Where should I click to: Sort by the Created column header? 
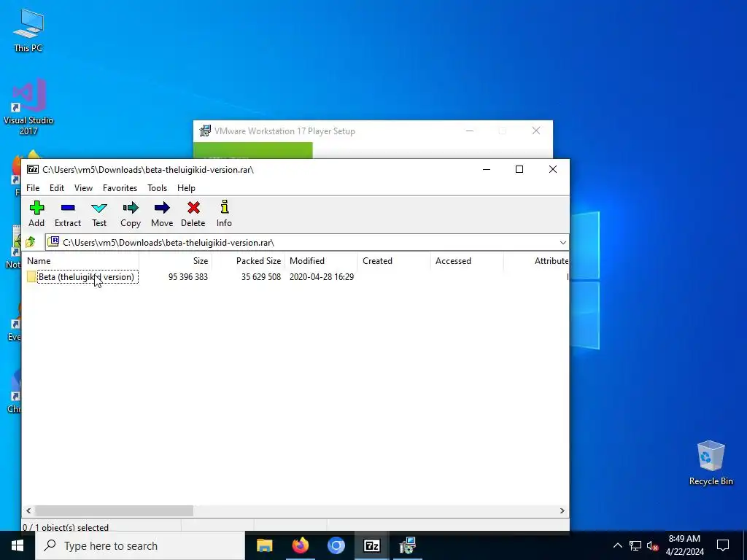(394, 261)
